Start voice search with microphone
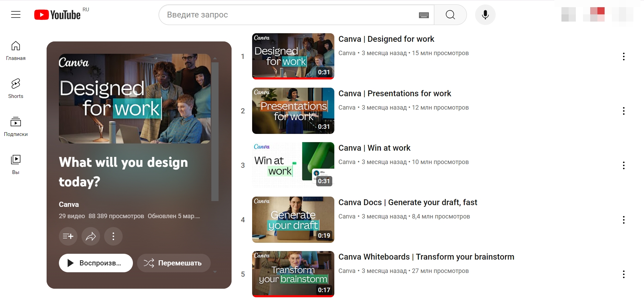The height and width of the screenshot is (300, 644). (x=485, y=15)
